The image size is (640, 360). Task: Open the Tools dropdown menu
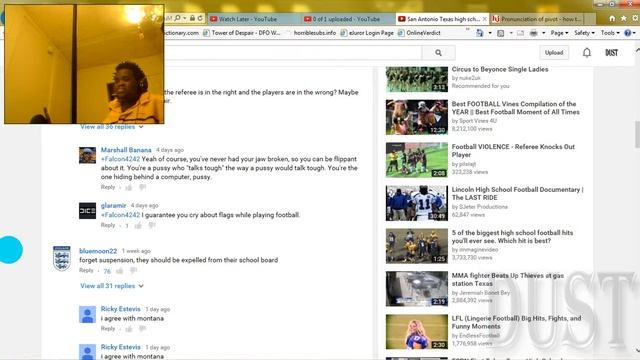610,33
